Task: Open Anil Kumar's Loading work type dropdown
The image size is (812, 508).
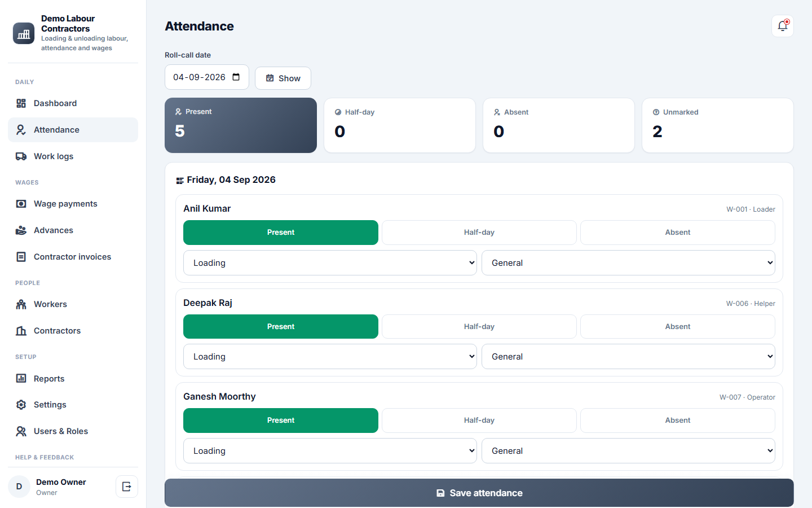Action: click(x=330, y=263)
